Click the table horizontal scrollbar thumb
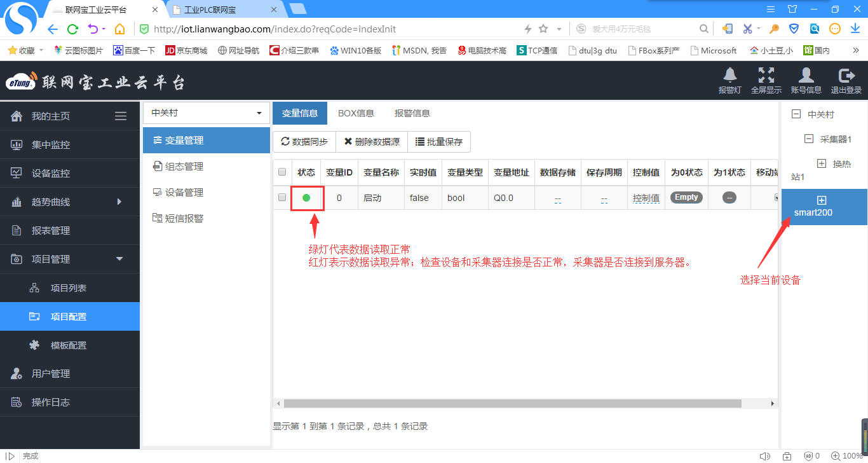The width and height of the screenshot is (868, 463). (512, 403)
